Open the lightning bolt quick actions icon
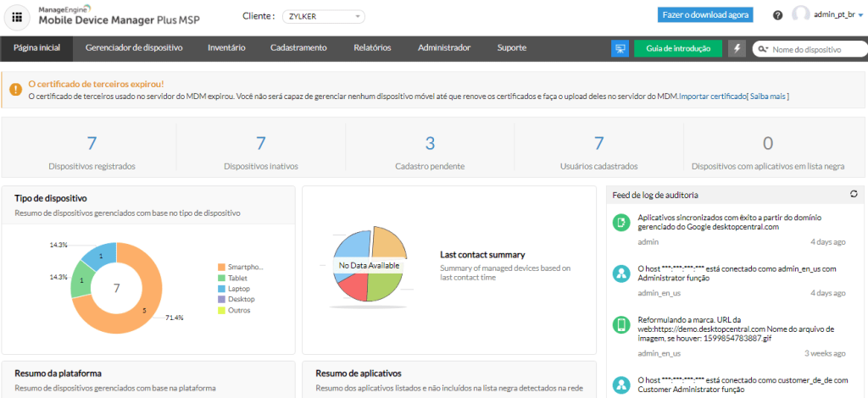The width and height of the screenshot is (868, 398). click(x=737, y=49)
